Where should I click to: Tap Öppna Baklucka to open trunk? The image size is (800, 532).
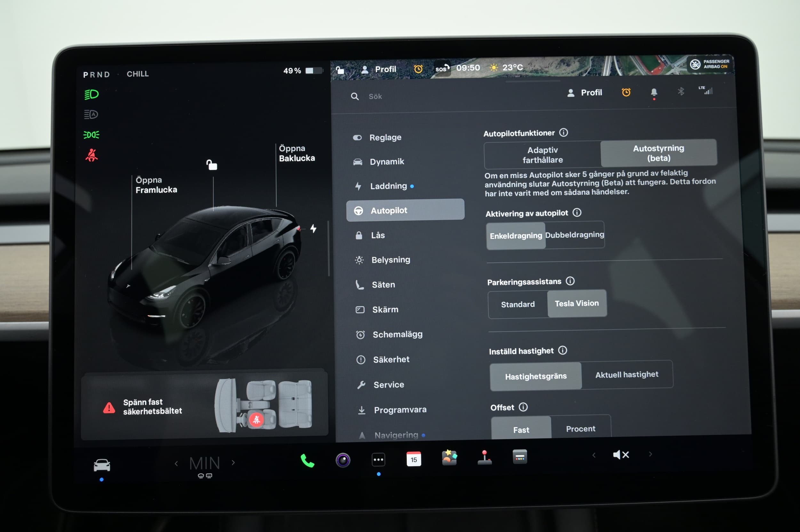click(297, 153)
